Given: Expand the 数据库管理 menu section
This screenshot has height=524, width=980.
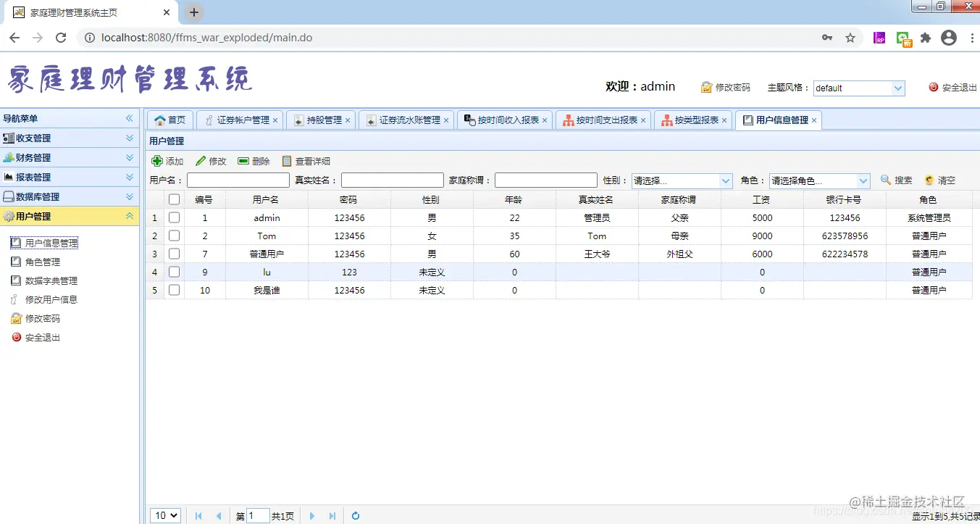Looking at the screenshot, I should (130, 196).
